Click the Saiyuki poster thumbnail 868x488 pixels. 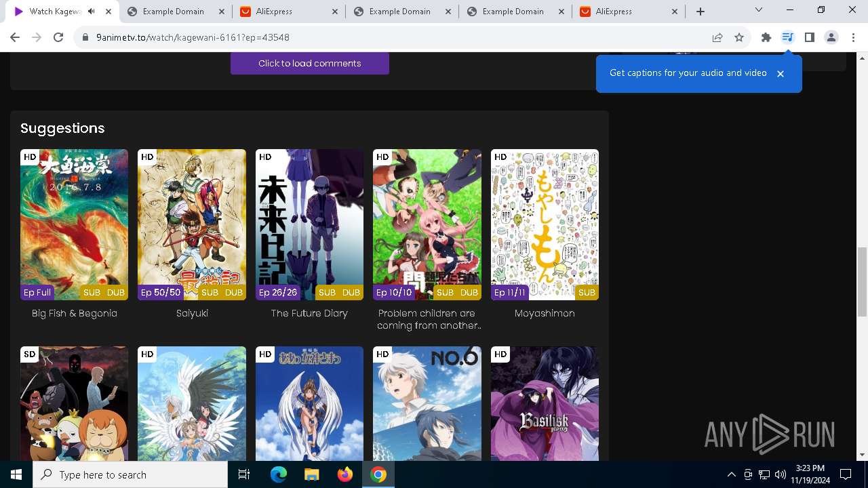(x=192, y=224)
